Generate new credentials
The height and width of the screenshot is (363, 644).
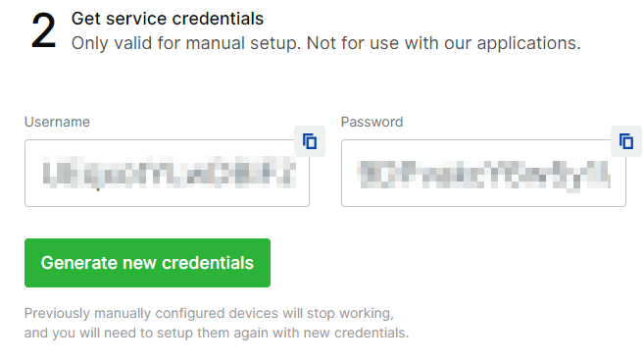coord(147,263)
